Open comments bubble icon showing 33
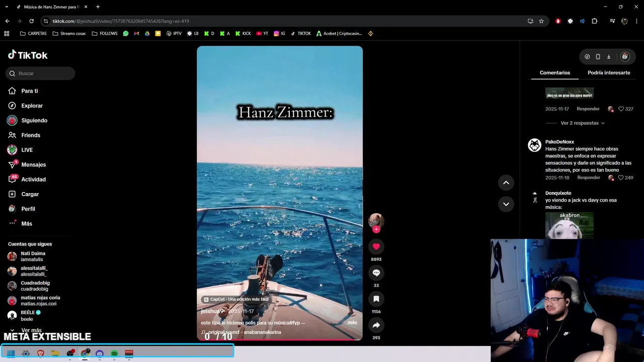The image size is (644, 362). coord(376,273)
